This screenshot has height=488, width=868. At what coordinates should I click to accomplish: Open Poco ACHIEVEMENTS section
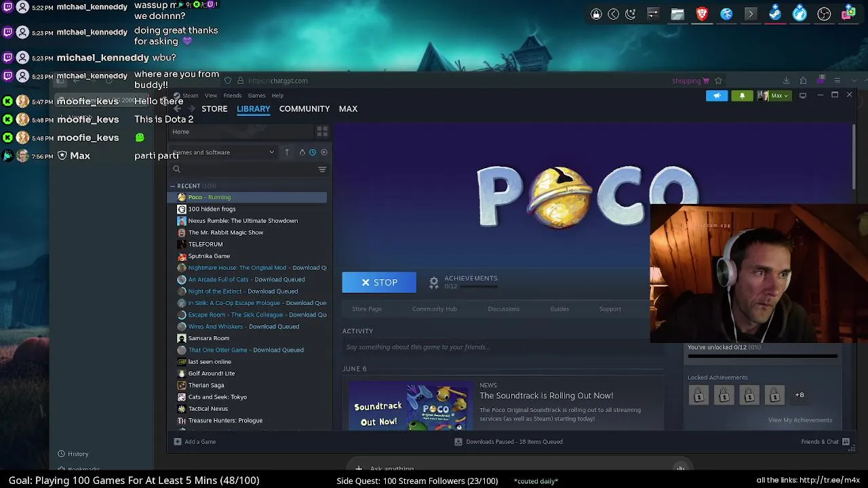click(464, 282)
